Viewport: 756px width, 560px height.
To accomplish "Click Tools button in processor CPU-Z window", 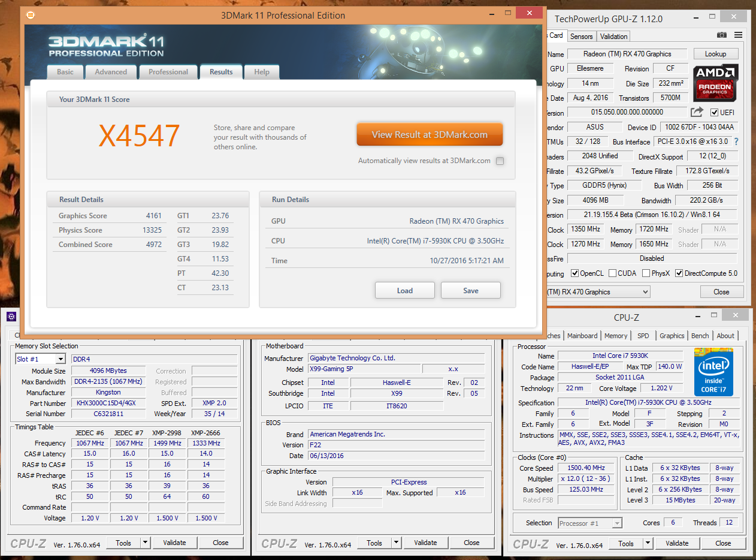I will [626, 543].
